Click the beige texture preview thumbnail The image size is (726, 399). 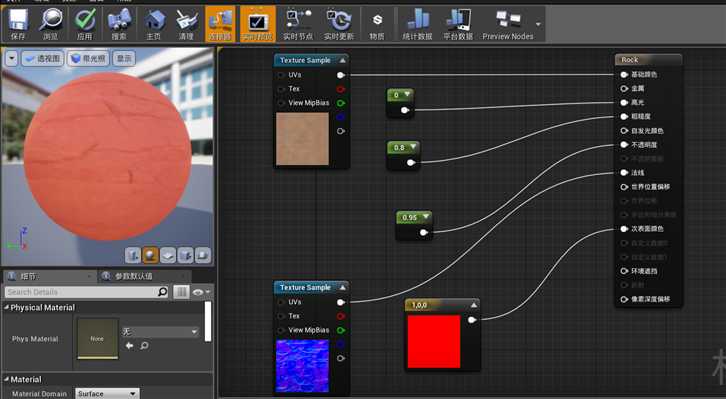[302, 139]
